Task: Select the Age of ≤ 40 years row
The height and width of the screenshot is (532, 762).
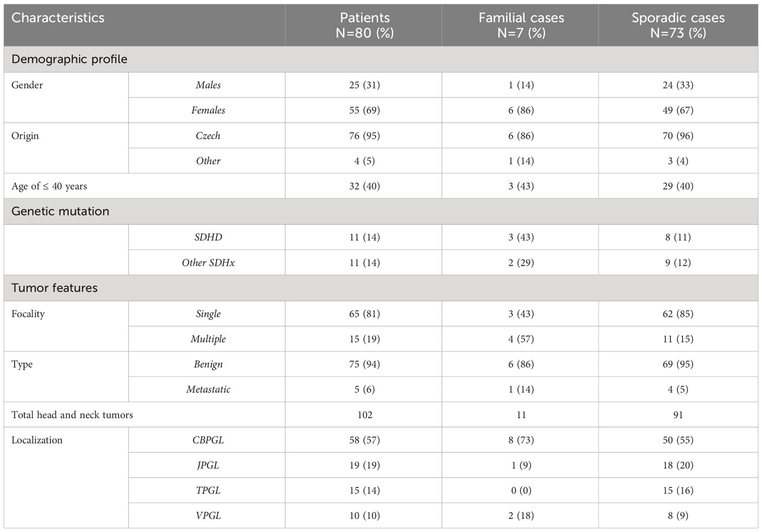Action: (381, 186)
